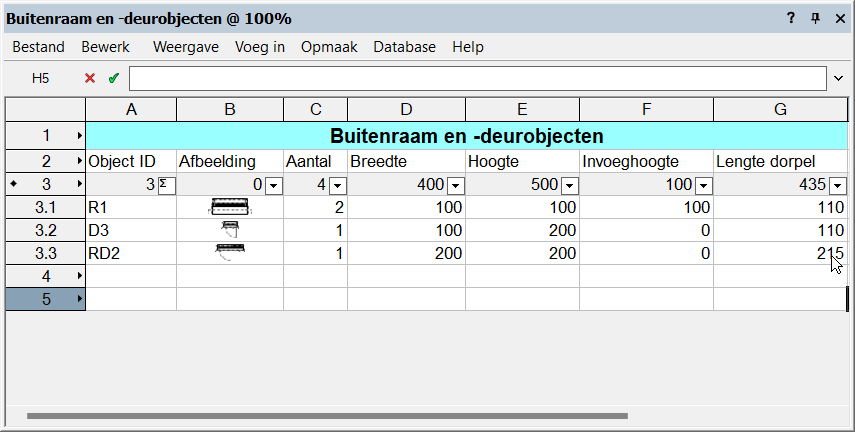
Task: Open the Database menu
Action: click(x=404, y=47)
